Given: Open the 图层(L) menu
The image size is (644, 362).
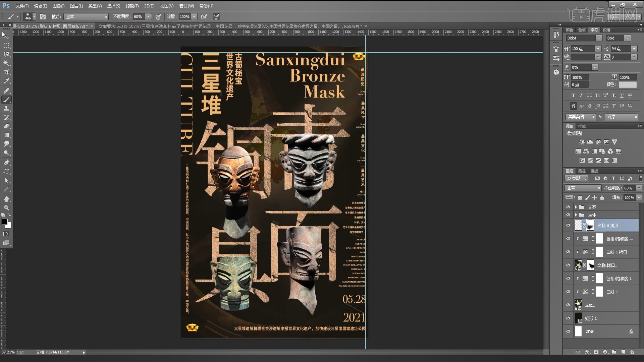Looking at the screenshot, I should point(76,6).
